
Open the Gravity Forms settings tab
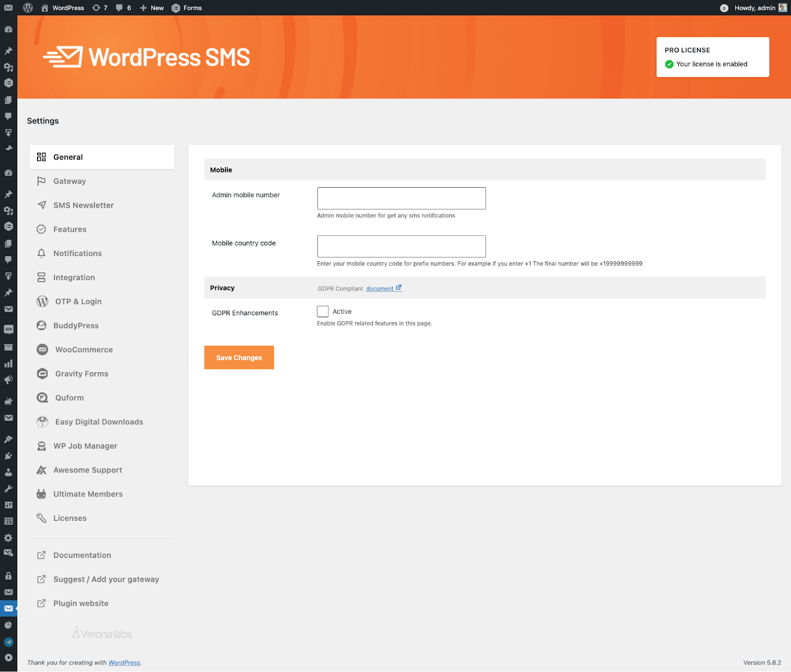coord(102,374)
